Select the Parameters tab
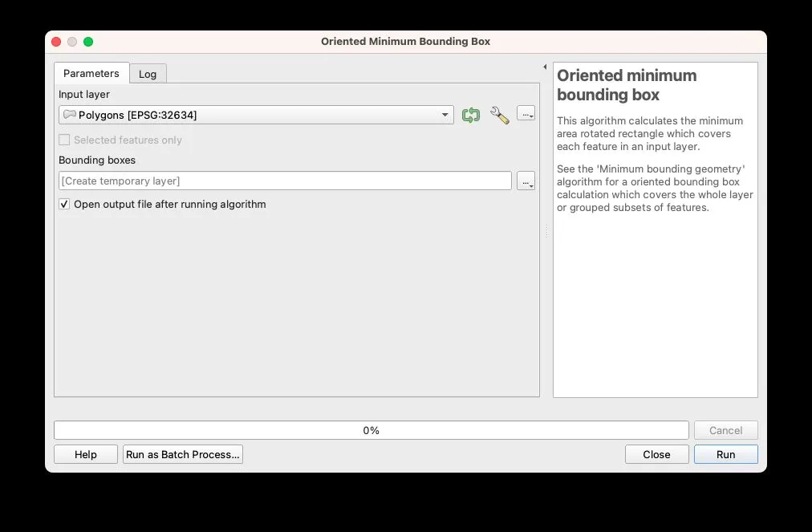 91,73
